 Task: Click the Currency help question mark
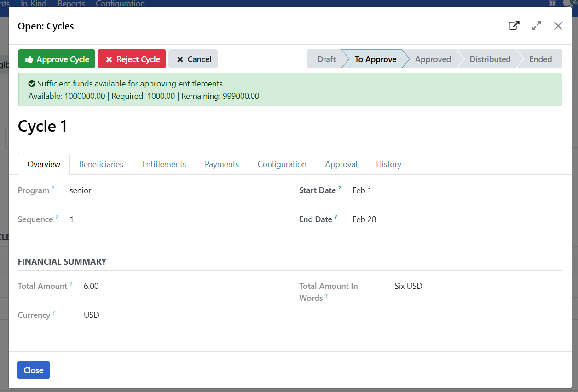tap(53, 313)
